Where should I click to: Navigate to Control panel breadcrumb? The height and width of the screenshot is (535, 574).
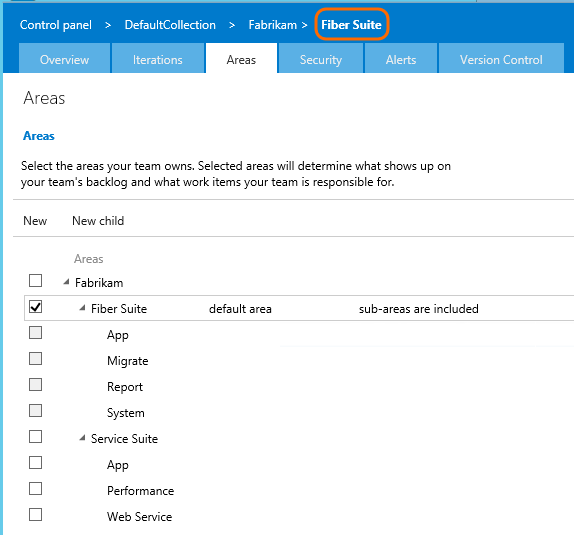(56, 25)
